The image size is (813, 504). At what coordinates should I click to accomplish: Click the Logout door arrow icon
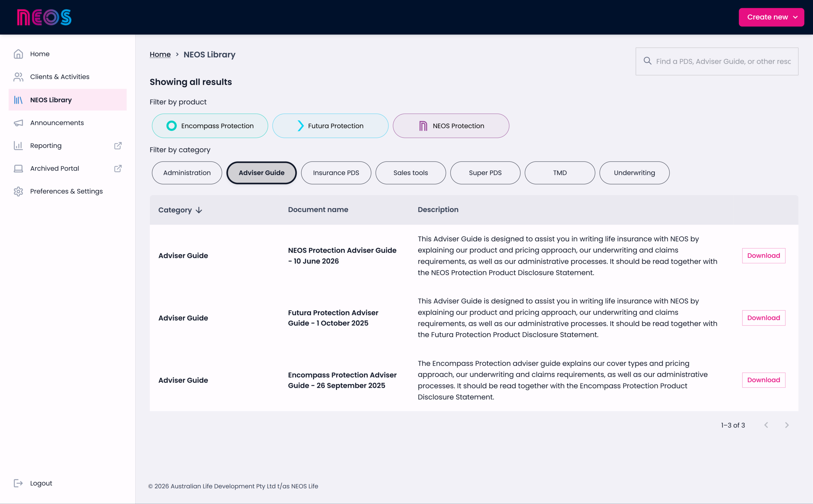(18, 483)
